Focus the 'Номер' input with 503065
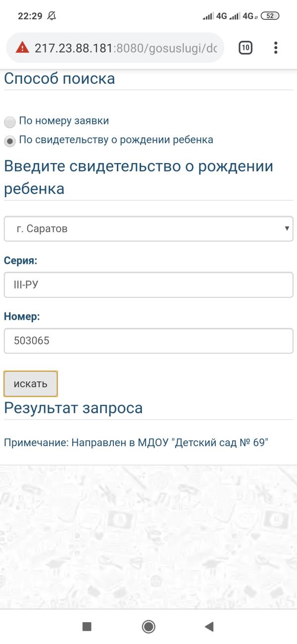Screen dimensions: 297x644 click(x=148, y=341)
